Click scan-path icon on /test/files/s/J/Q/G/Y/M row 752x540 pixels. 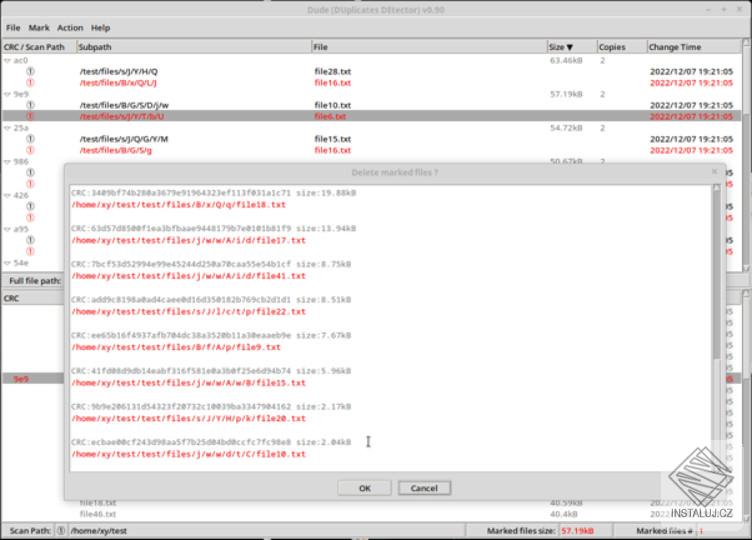click(30, 139)
